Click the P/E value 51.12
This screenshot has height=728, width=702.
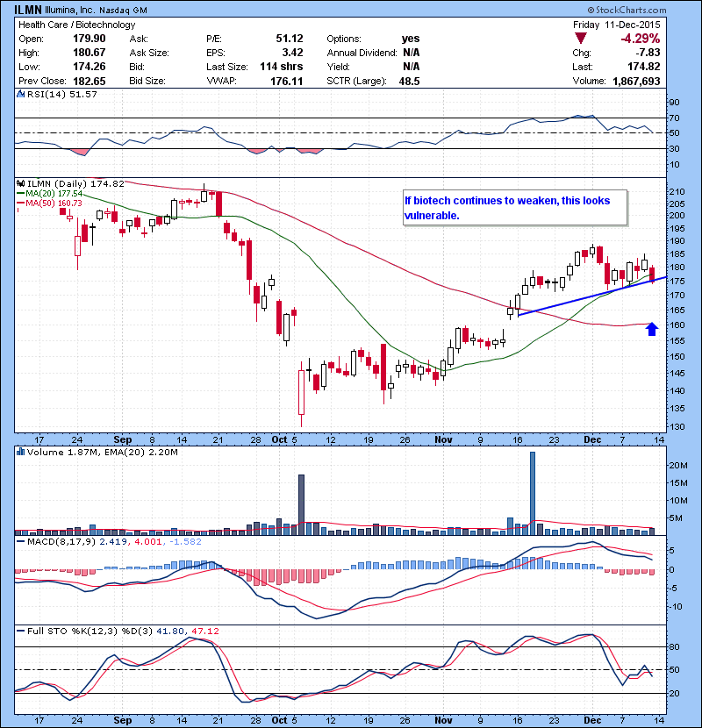click(x=290, y=39)
